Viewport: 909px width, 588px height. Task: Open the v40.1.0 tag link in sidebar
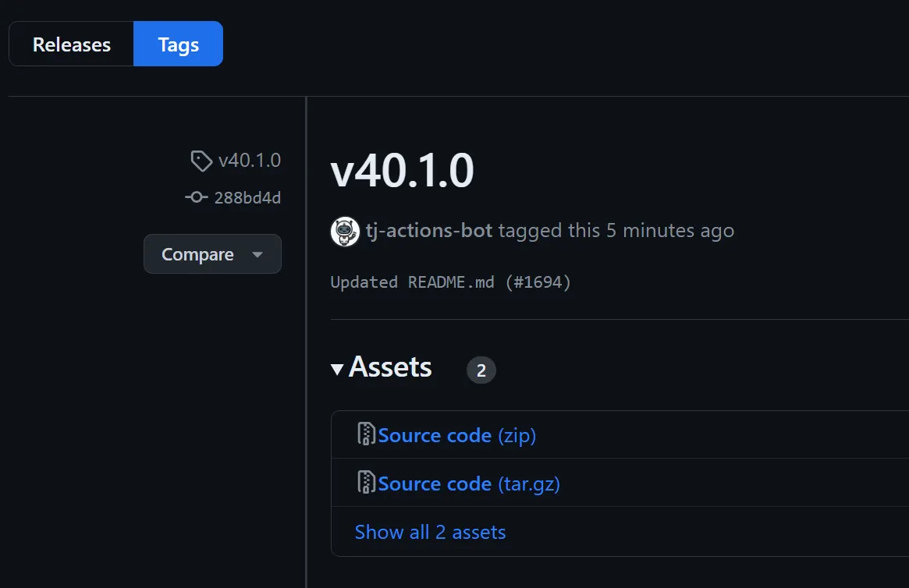point(249,161)
